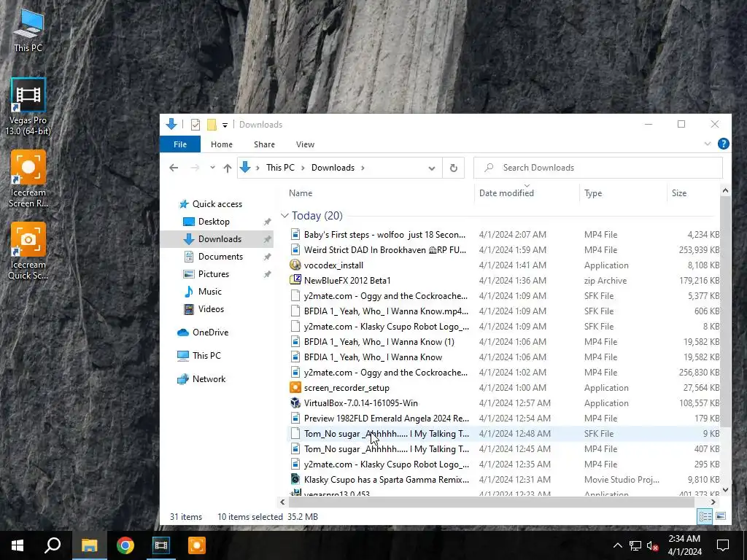Open Google Chrome from the taskbar
The image size is (747, 560).
pyautogui.click(x=125, y=545)
